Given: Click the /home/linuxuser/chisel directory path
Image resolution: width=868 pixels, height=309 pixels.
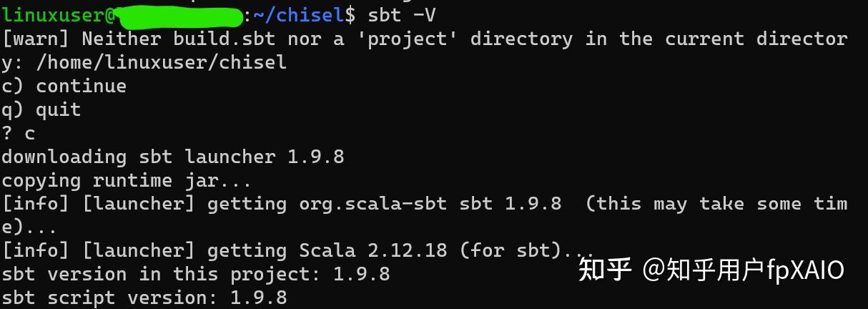Looking at the screenshot, I should point(160,62).
